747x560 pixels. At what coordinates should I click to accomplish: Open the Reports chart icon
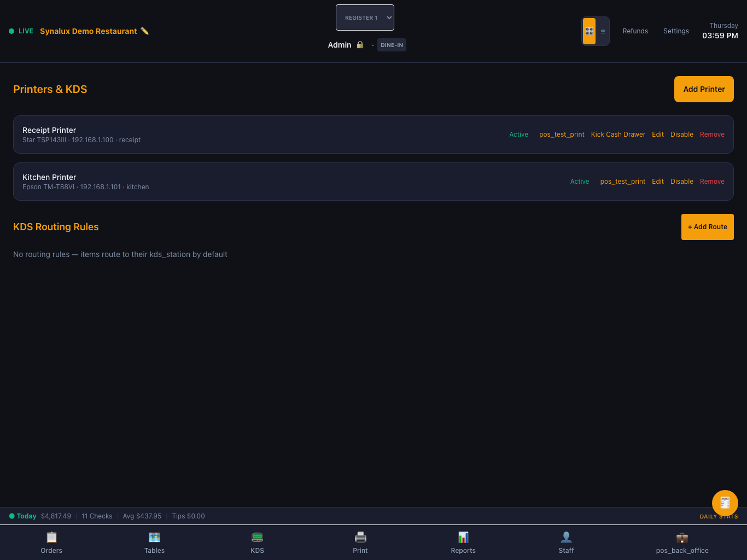pyautogui.click(x=463, y=537)
